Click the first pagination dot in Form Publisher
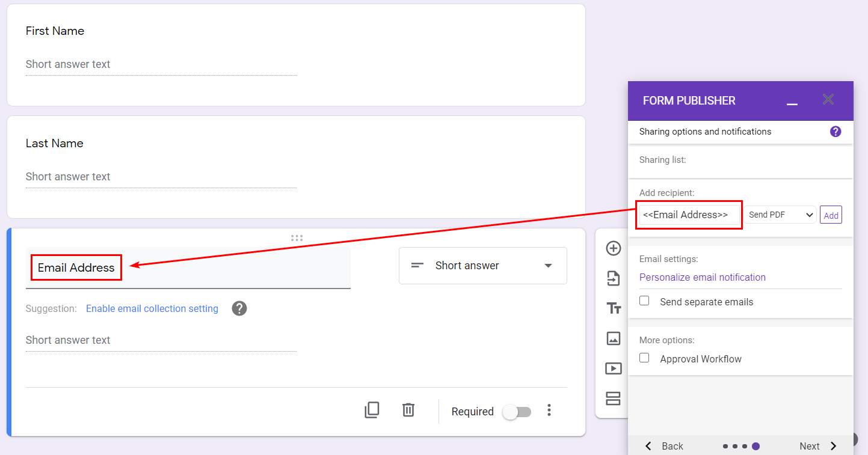Viewport: 868px width, 455px height. (725, 446)
